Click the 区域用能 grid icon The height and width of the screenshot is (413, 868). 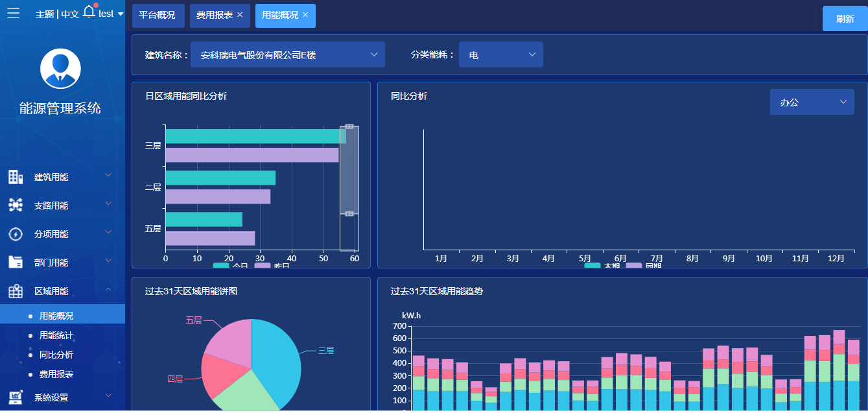tap(16, 291)
